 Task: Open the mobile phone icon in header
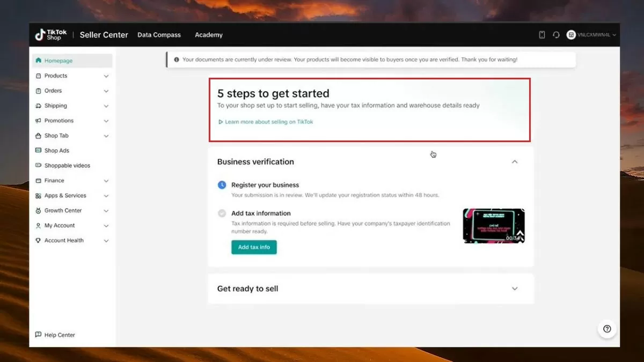(x=542, y=35)
